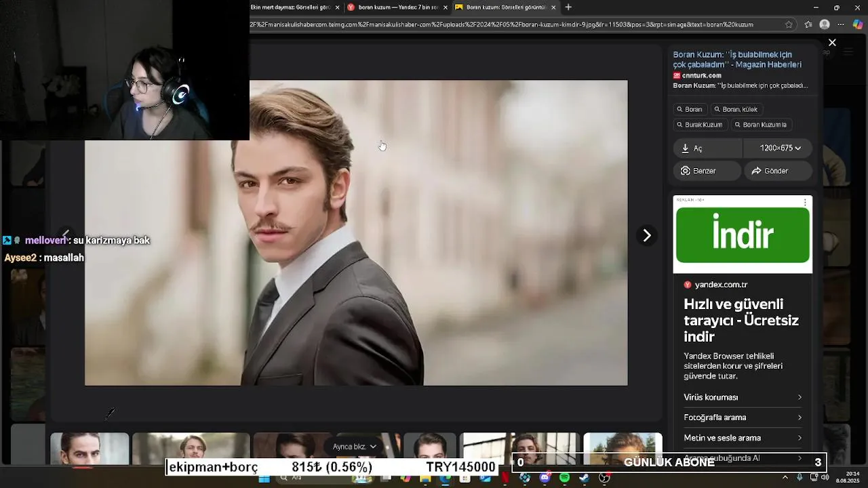Select the Burak Kuzum suggestion chip

(700, 125)
